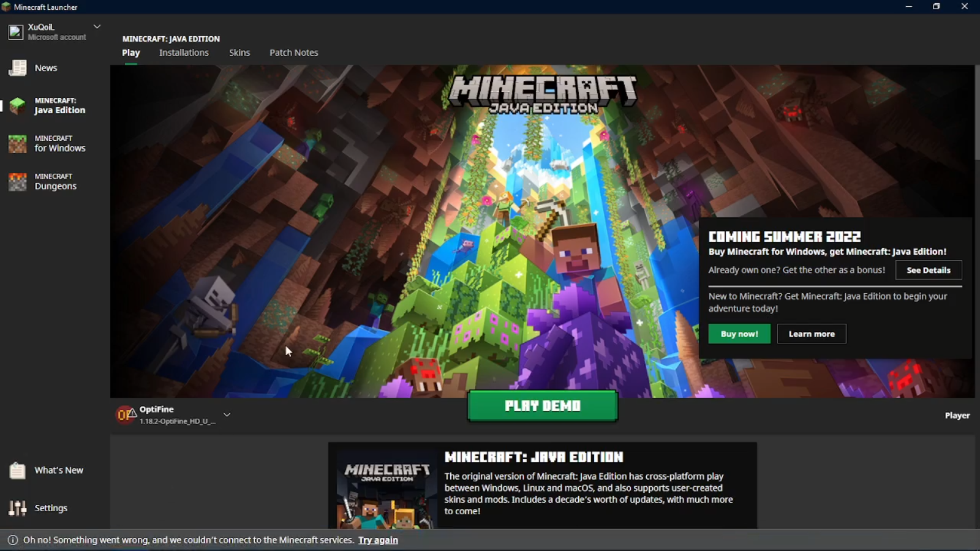The image size is (980, 551).
Task: Click the Minecraft Java Edition logo banner
Action: 543,94
